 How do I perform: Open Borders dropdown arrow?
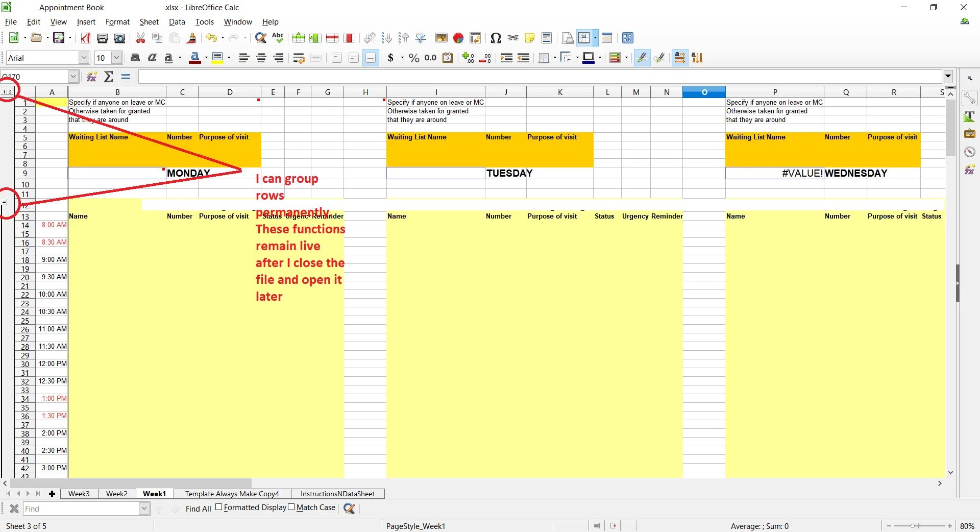pyautogui.click(x=554, y=58)
